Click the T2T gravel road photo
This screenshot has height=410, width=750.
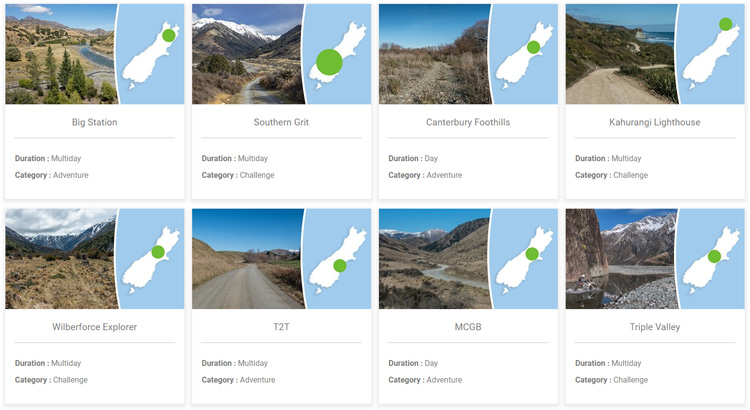point(245,259)
